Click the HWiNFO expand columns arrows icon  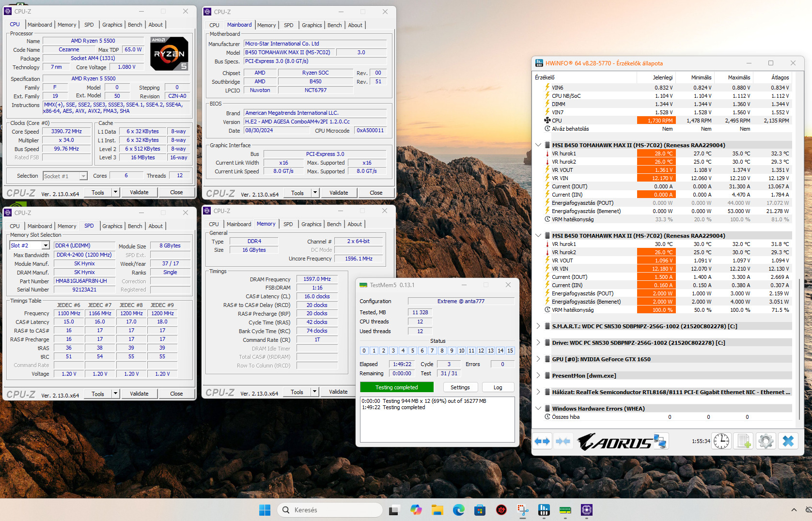pos(542,441)
